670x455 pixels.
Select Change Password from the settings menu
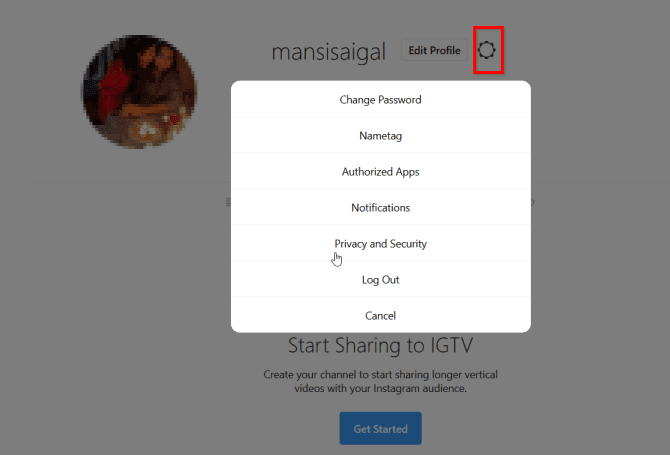click(381, 100)
